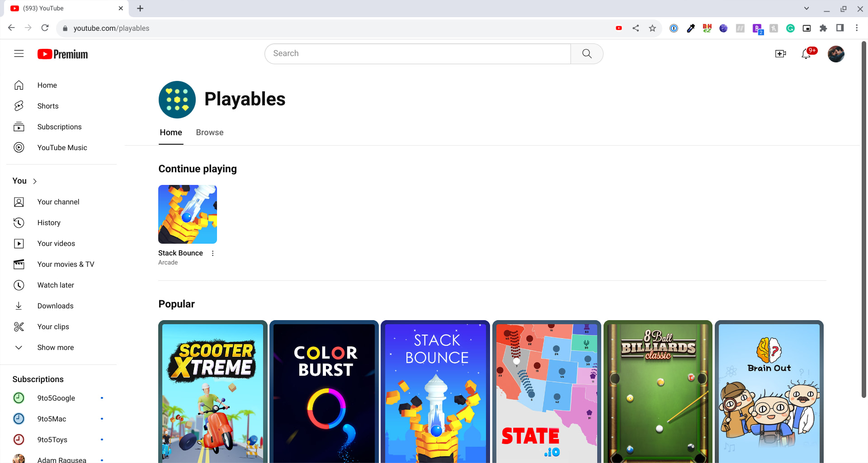Expand "Show more" in the sidebar

pos(55,347)
